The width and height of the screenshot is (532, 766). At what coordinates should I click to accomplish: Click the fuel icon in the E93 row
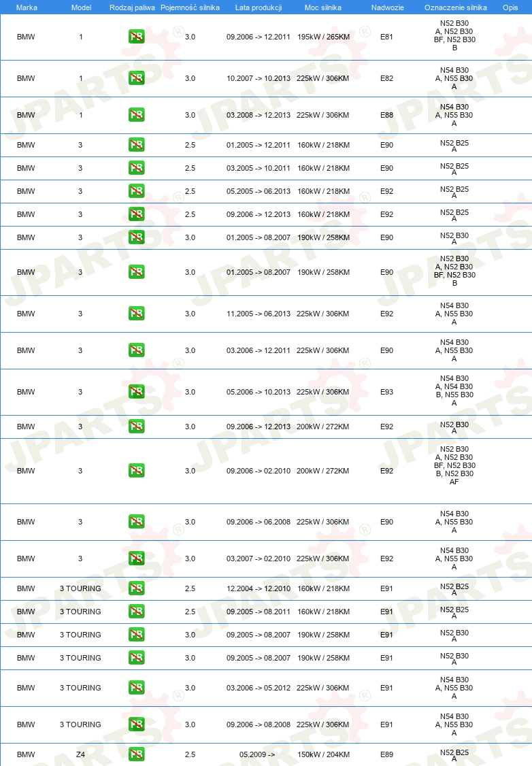136,392
